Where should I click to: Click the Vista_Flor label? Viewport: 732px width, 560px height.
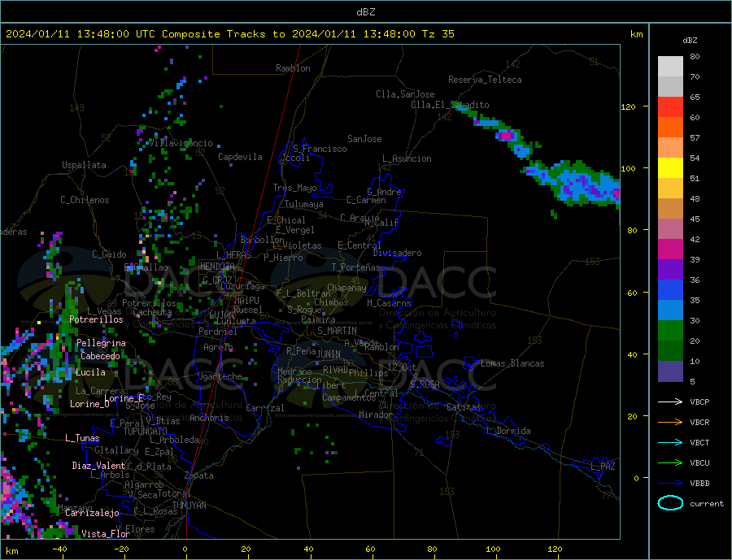tap(106, 534)
